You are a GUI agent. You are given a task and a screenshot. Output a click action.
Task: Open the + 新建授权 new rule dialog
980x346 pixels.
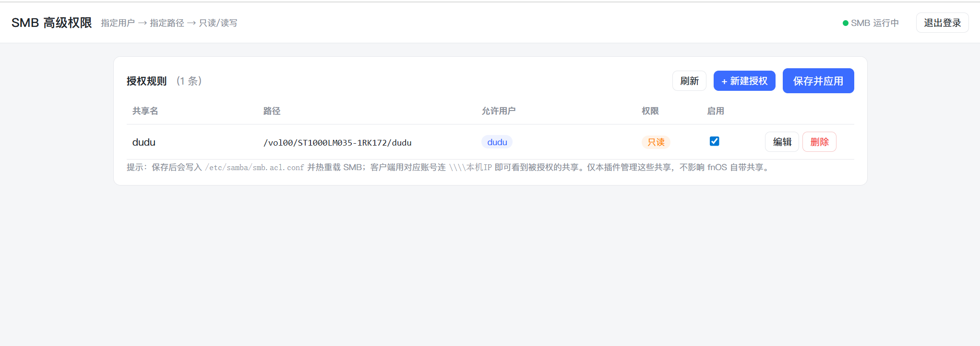(744, 81)
